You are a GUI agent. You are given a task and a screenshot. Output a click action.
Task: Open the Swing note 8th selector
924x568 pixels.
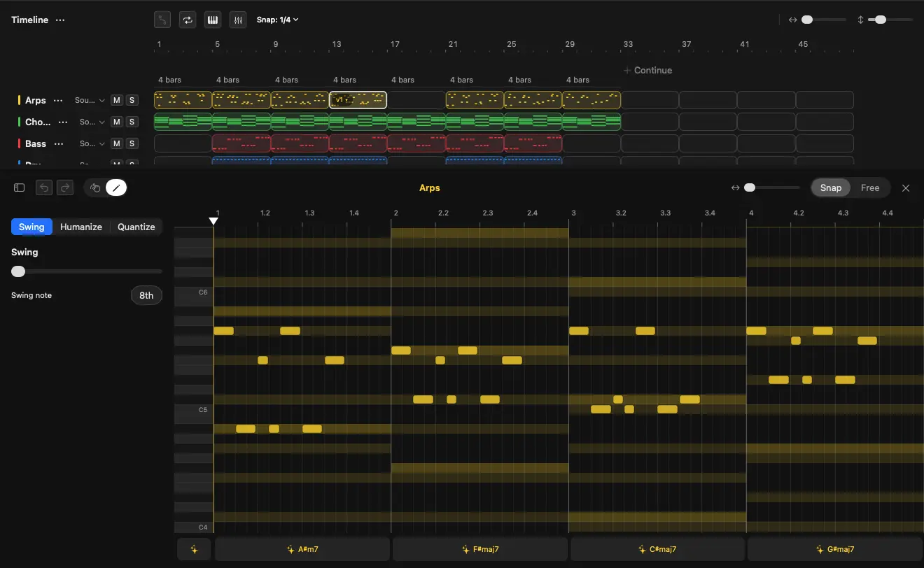146,295
